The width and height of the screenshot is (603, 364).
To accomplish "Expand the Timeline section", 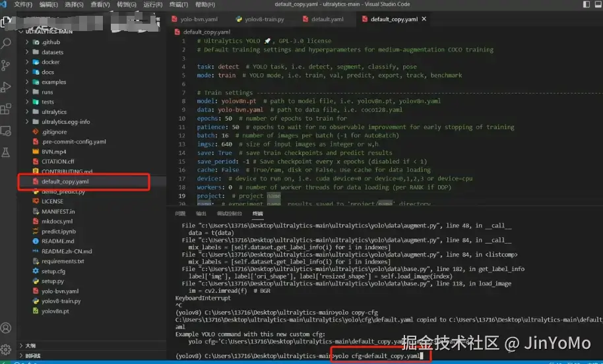I will click(20, 355).
